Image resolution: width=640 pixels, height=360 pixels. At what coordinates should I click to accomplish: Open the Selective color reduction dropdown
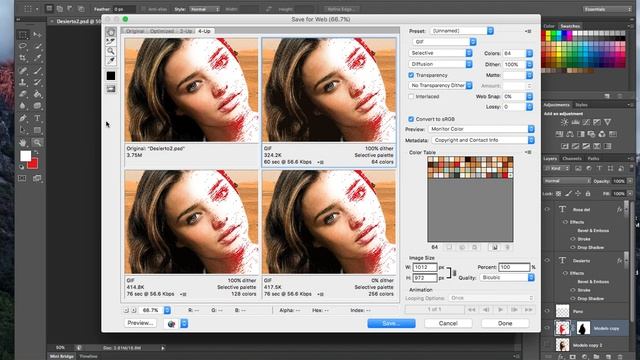coord(440,53)
